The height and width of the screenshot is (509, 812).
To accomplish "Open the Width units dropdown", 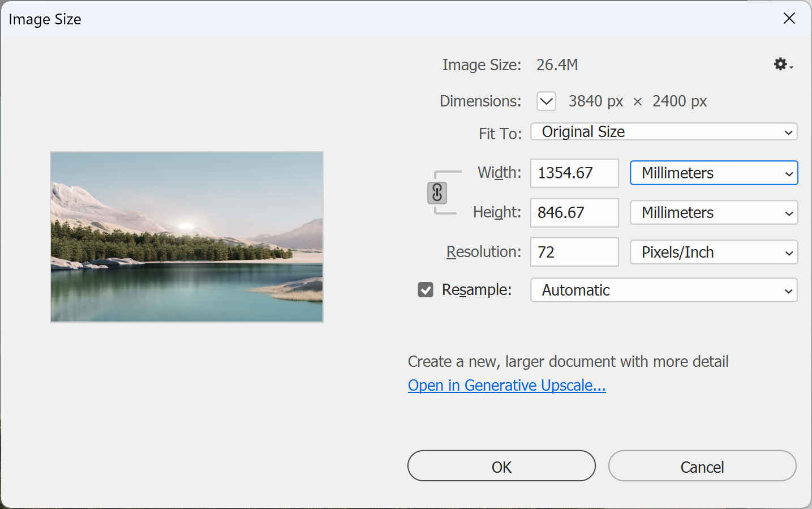I will (x=714, y=173).
